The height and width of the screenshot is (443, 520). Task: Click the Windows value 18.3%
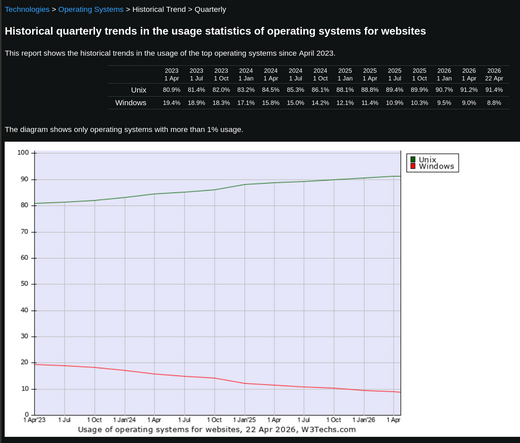click(x=221, y=103)
